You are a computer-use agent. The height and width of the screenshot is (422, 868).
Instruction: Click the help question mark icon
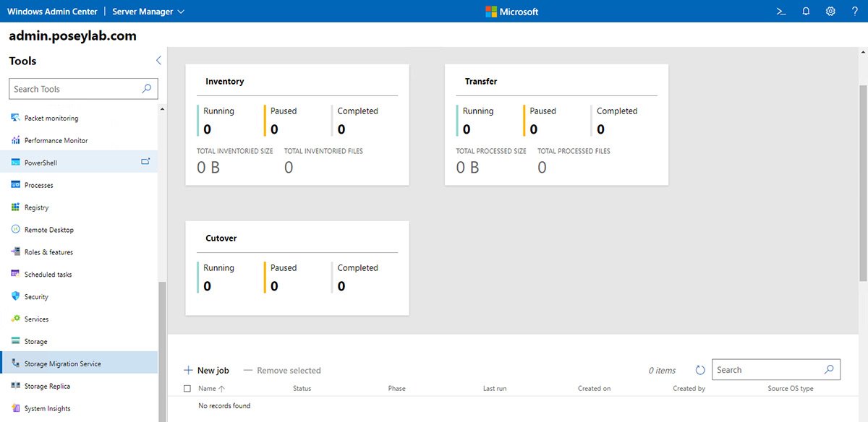coord(855,12)
